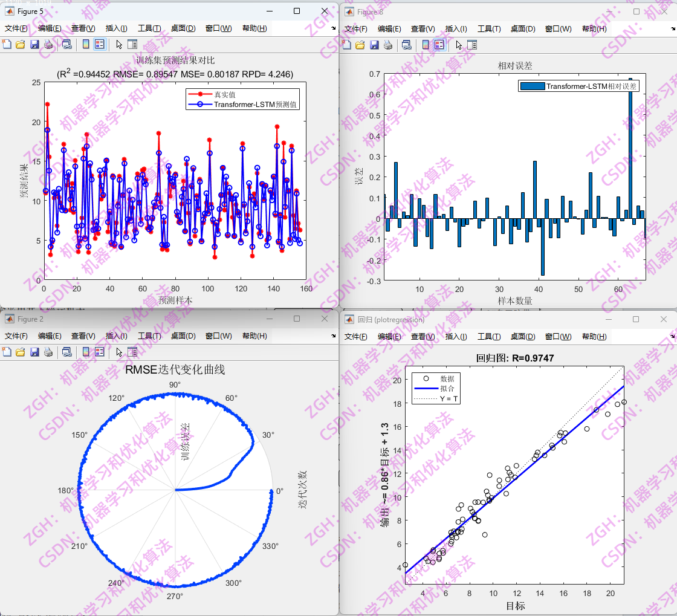The width and height of the screenshot is (677, 616).
Task: Open 工具(T) menu in Figure 5
Action: click(149, 28)
